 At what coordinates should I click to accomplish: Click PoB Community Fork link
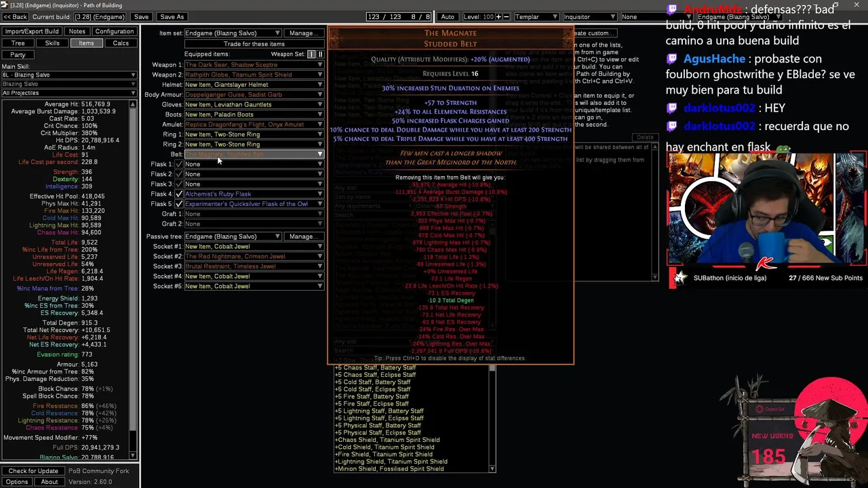(98, 471)
